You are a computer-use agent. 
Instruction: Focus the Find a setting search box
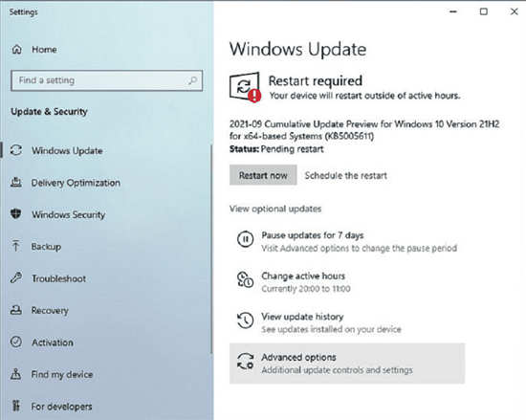107,80
